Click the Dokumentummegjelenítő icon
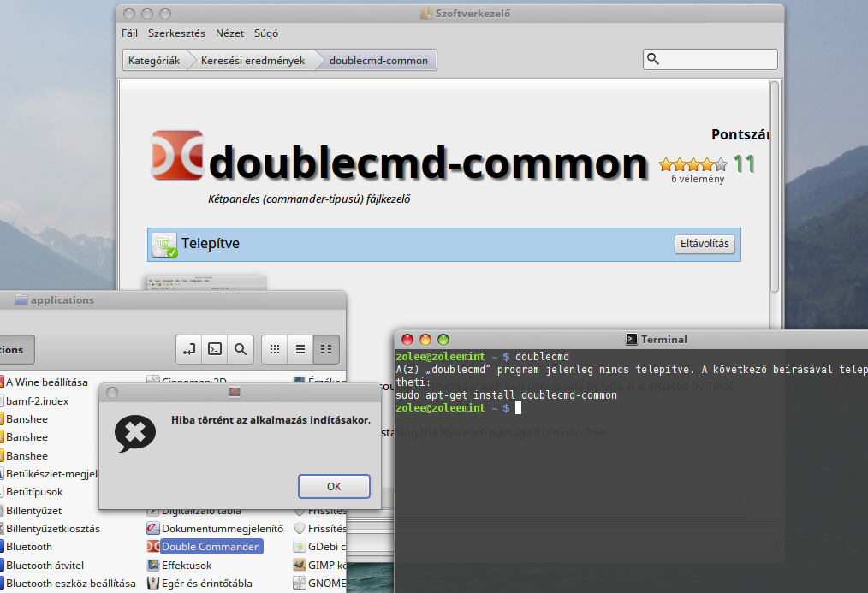This screenshot has height=593, width=868. coord(152,528)
